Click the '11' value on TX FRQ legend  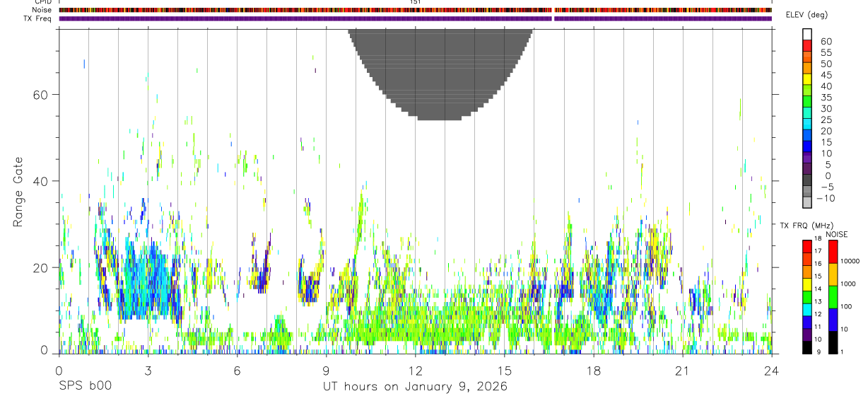click(x=819, y=327)
